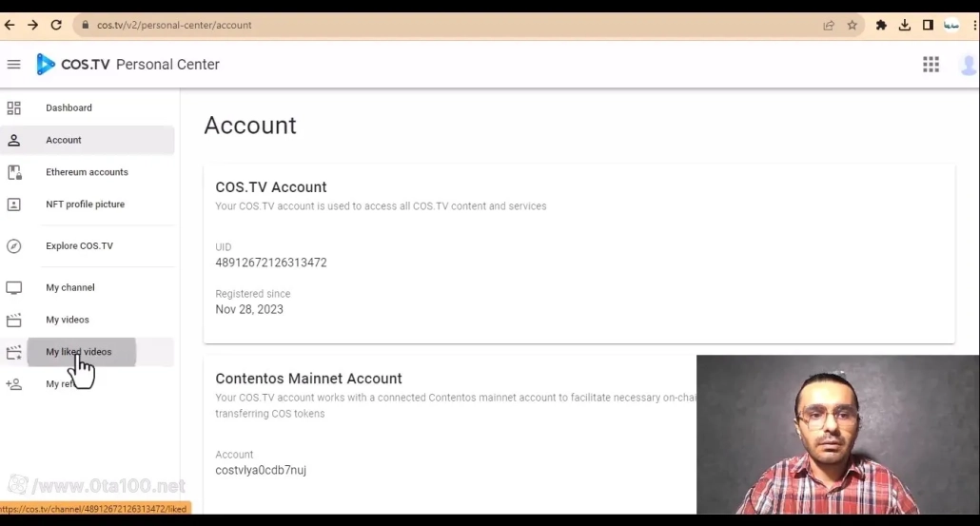The width and height of the screenshot is (980, 526).
Task: Click the My videos clapperboard icon
Action: click(x=14, y=321)
